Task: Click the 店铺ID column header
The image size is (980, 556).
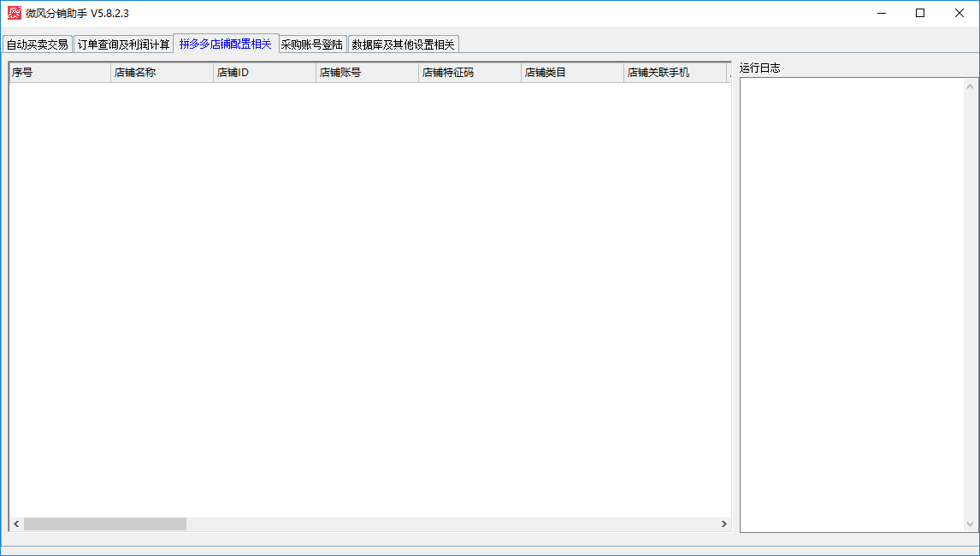Action: (265, 73)
